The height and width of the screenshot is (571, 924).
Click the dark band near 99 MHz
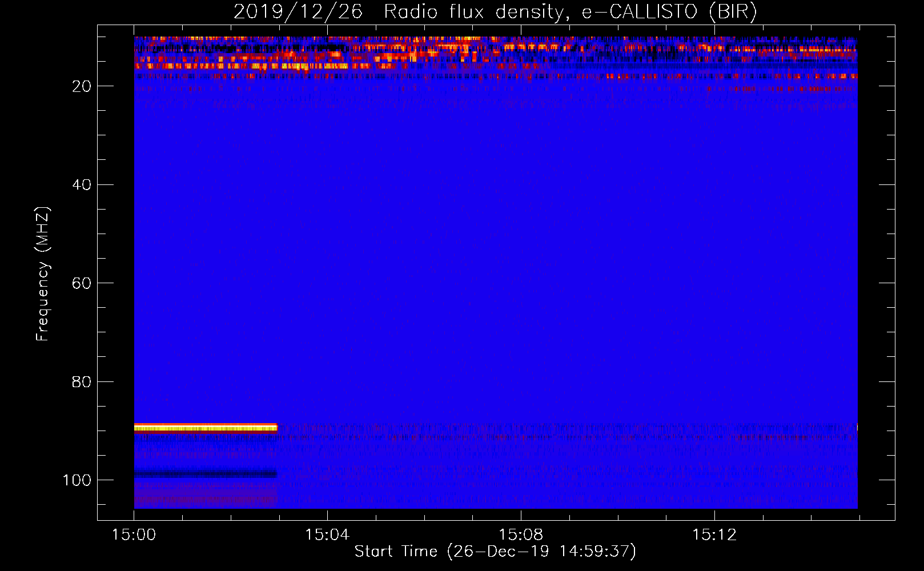coord(206,473)
